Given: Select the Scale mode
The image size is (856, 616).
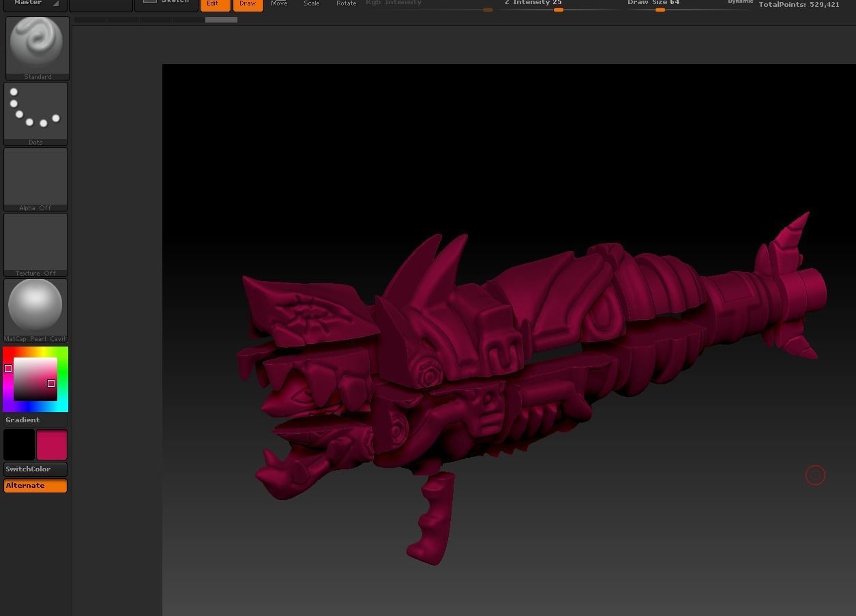Looking at the screenshot, I should 312,4.
